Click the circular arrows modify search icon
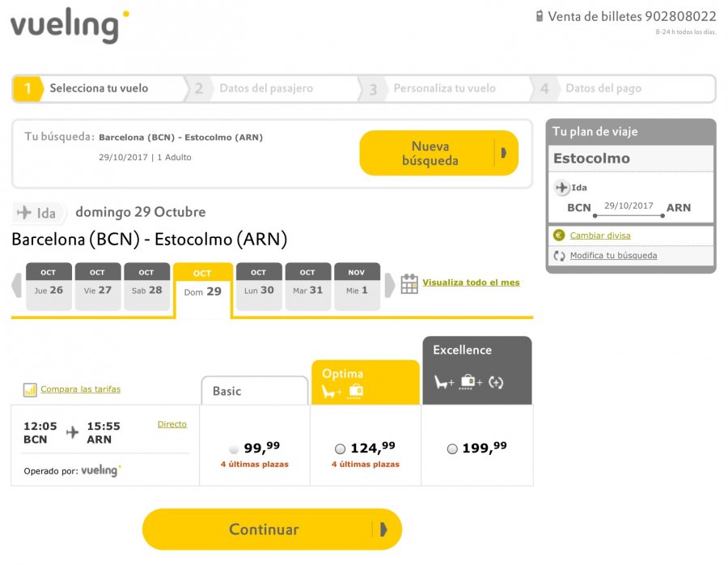 coord(558,256)
